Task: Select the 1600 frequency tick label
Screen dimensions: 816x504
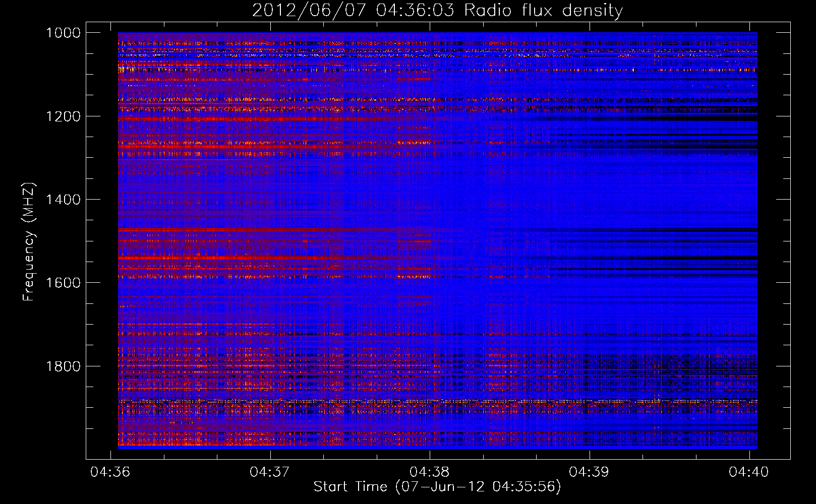Action: pos(63,283)
